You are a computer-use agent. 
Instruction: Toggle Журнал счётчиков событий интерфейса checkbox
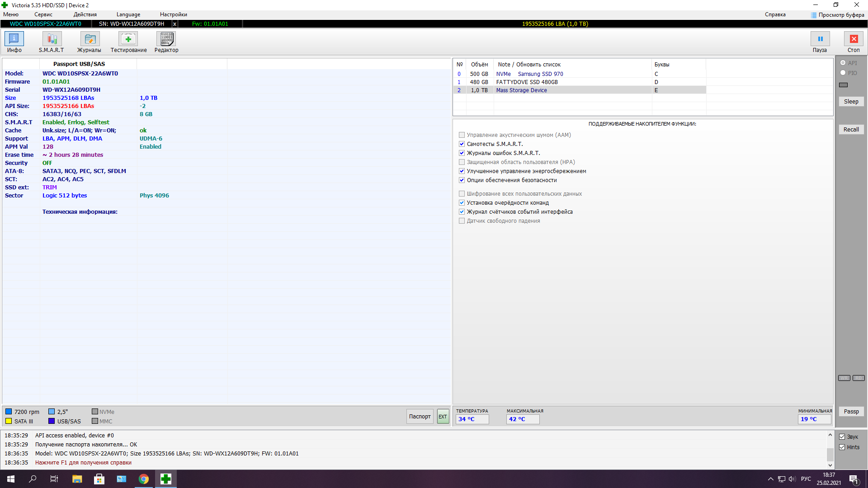[x=462, y=212]
